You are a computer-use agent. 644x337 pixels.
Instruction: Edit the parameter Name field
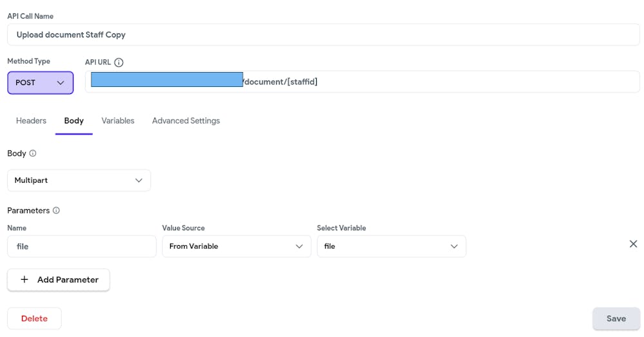(x=82, y=246)
